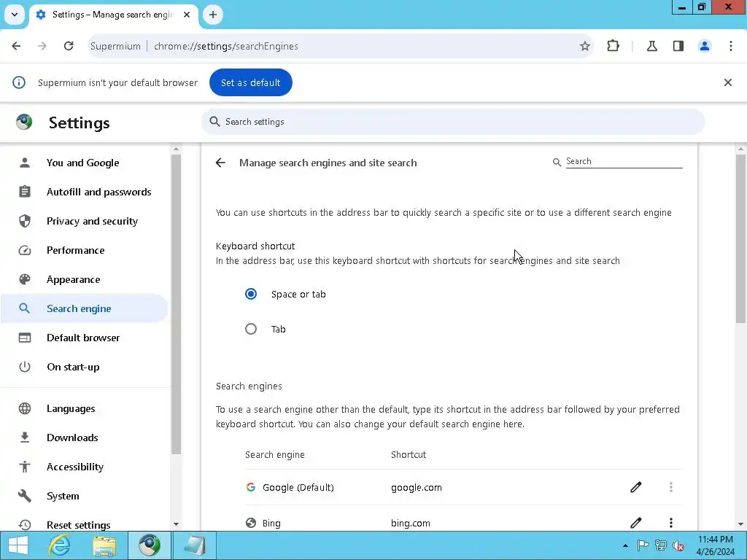
Task: Click the address bar URL
Action: coord(226,46)
